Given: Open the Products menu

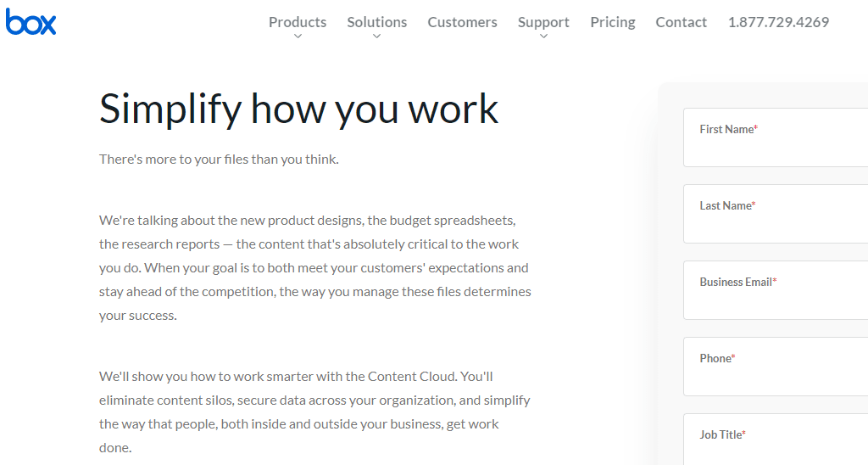Looking at the screenshot, I should (298, 22).
